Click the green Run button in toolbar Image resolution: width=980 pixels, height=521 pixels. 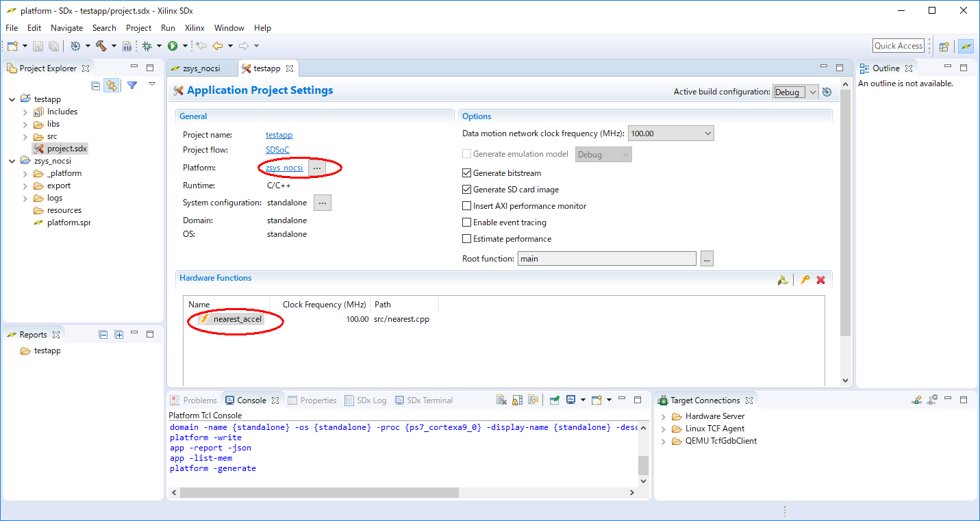pos(173,46)
